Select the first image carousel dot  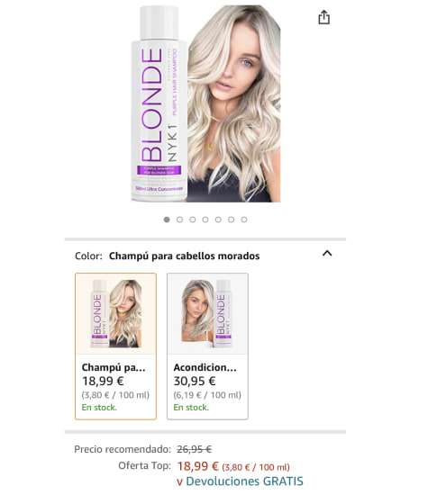click(x=167, y=220)
